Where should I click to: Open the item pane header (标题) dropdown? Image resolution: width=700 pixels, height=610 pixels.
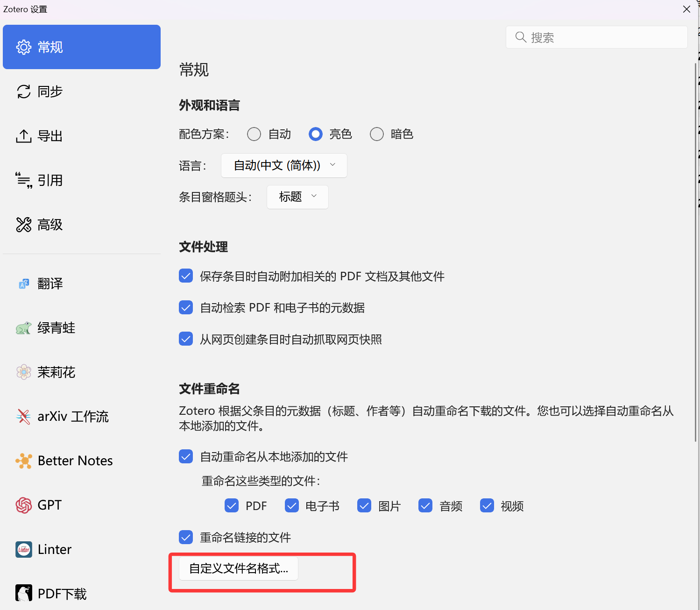(x=297, y=197)
